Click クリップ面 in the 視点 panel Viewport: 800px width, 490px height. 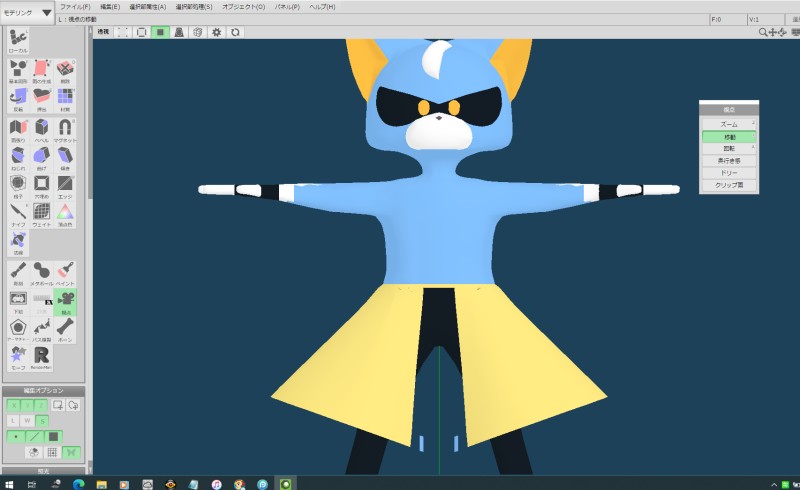coord(729,185)
